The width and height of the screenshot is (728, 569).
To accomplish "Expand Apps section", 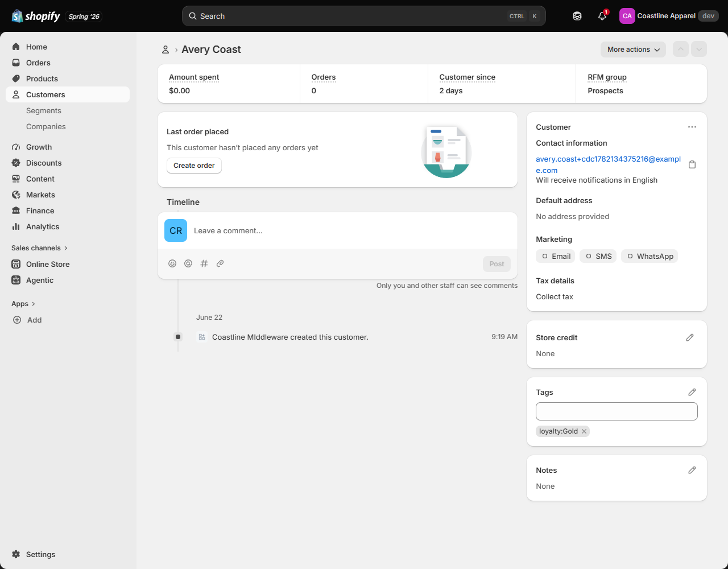I will [23, 304].
